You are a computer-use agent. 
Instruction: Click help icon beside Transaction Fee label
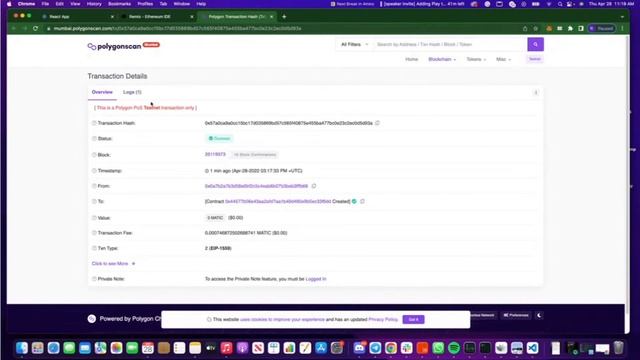pyautogui.click(x=94, y=233)
